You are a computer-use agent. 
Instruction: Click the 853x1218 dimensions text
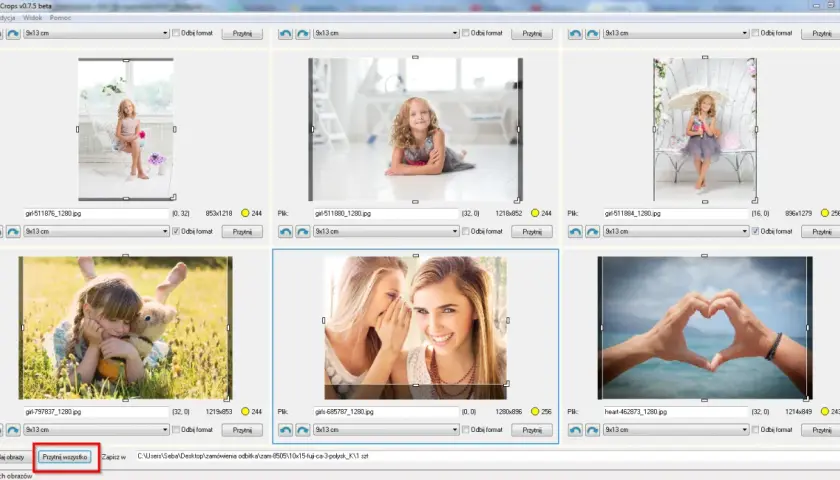coord(219,213)
